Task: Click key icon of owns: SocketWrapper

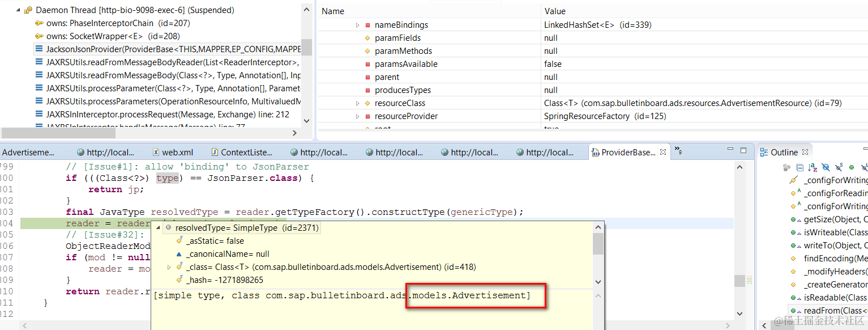Action: tap(39, 36)
